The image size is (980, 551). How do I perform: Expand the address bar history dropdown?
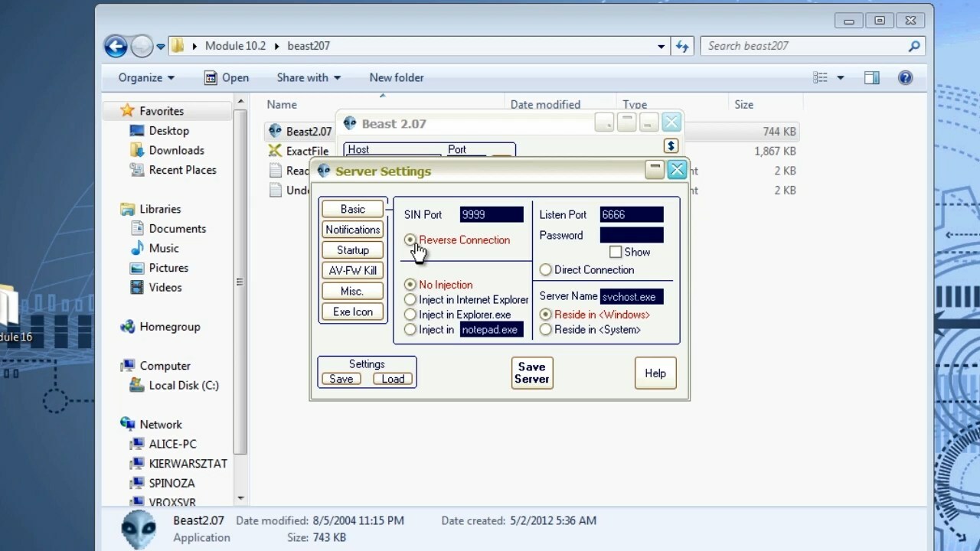661,47
